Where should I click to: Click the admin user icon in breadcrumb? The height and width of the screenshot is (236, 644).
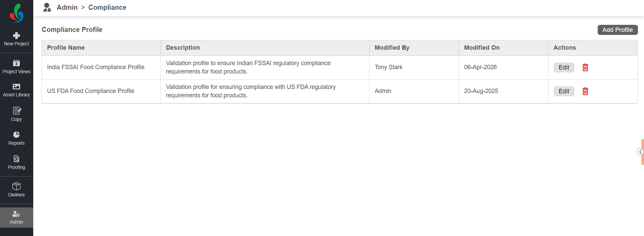47,7
